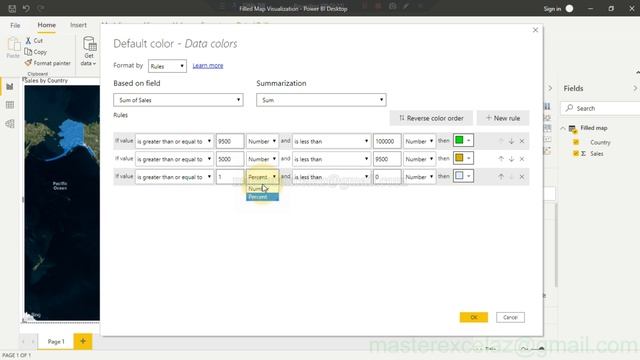Toggle the Country field checkbox

tap(576, 142)
